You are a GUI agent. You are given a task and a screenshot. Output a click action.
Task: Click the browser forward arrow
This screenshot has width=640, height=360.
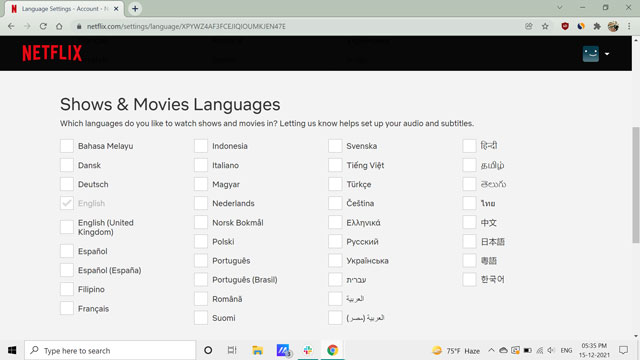(x=27, y=26)
